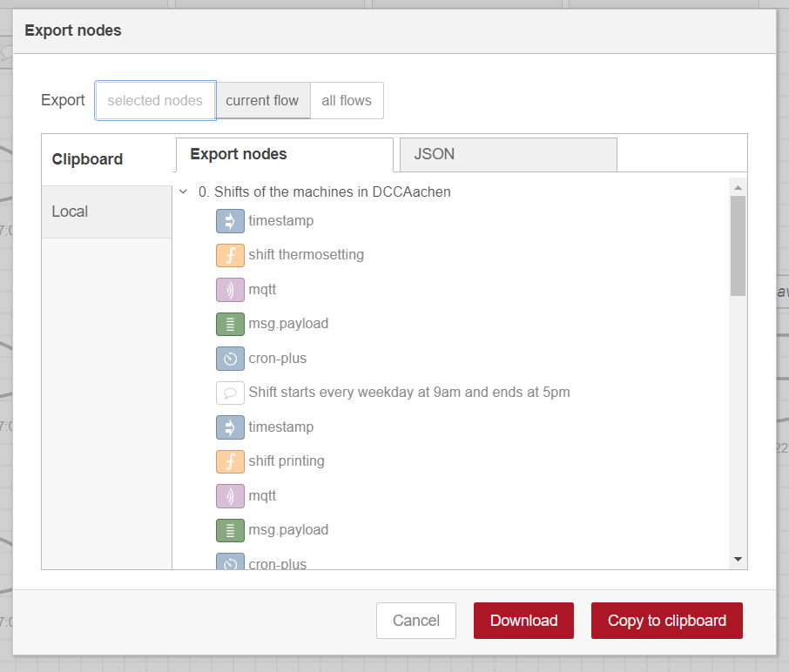Click the Download button
Image resolution: width=789 pixels, height=672 pixels.
(x=523, y=621)
